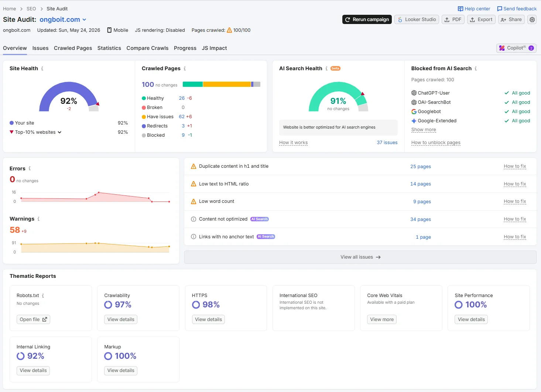The image size is (541, 392).
Task: Click Warnings info icon
Action: pyautogui.click(x=38, y=219)
